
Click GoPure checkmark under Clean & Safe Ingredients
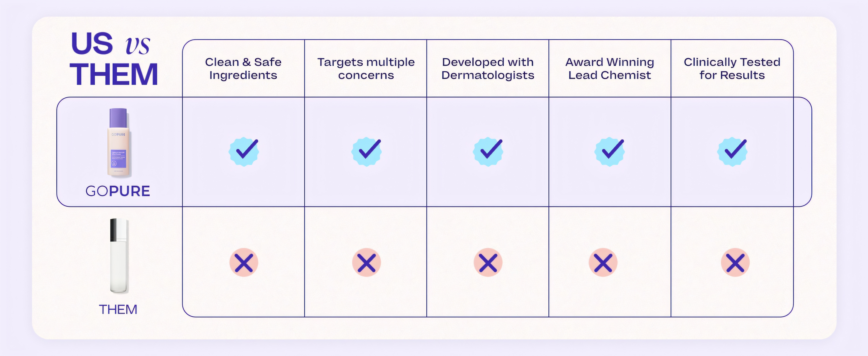(x=244, y=151)
